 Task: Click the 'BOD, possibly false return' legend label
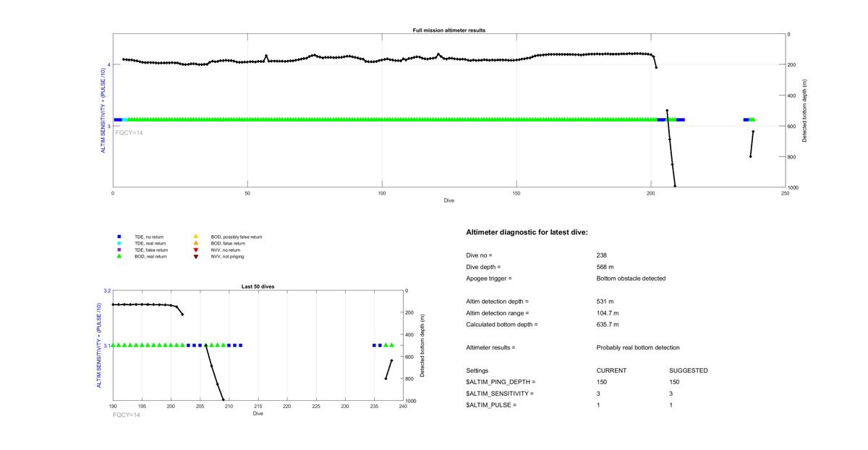[x=237, y=237]
